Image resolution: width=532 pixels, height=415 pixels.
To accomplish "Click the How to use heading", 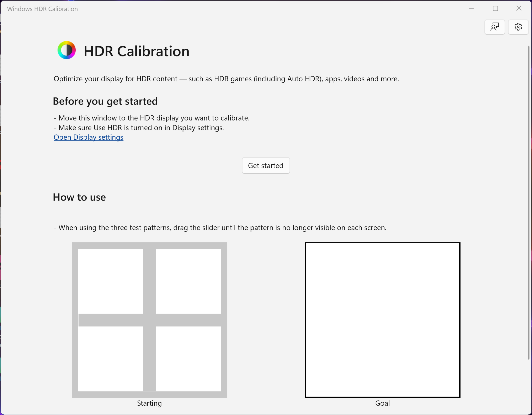I will point(79,197).
